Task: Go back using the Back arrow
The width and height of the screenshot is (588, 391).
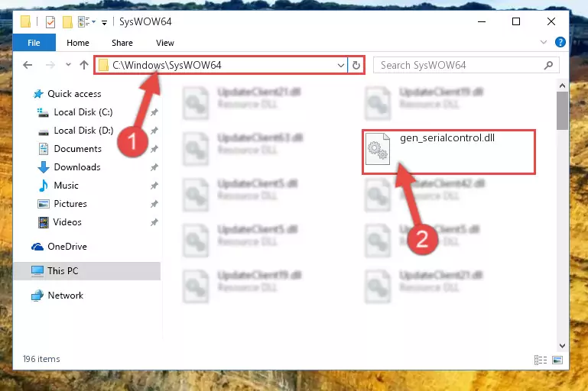Action: click(28, 65)
